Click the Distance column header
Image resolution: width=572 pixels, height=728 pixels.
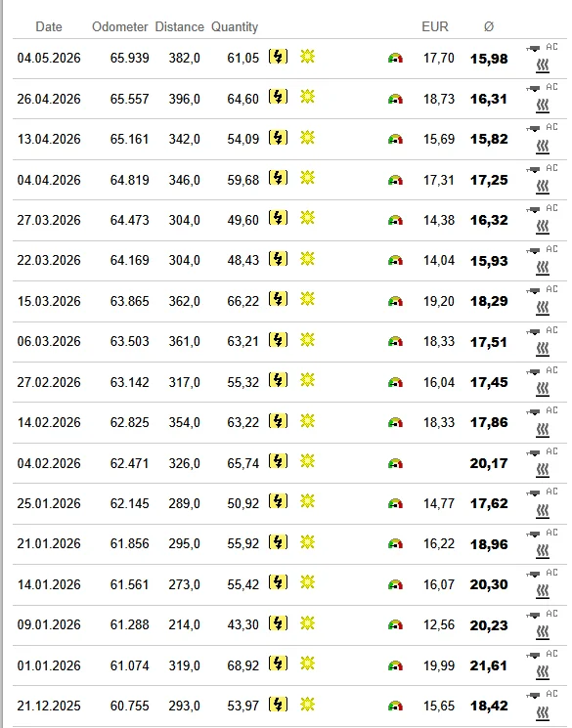point(179,27)
